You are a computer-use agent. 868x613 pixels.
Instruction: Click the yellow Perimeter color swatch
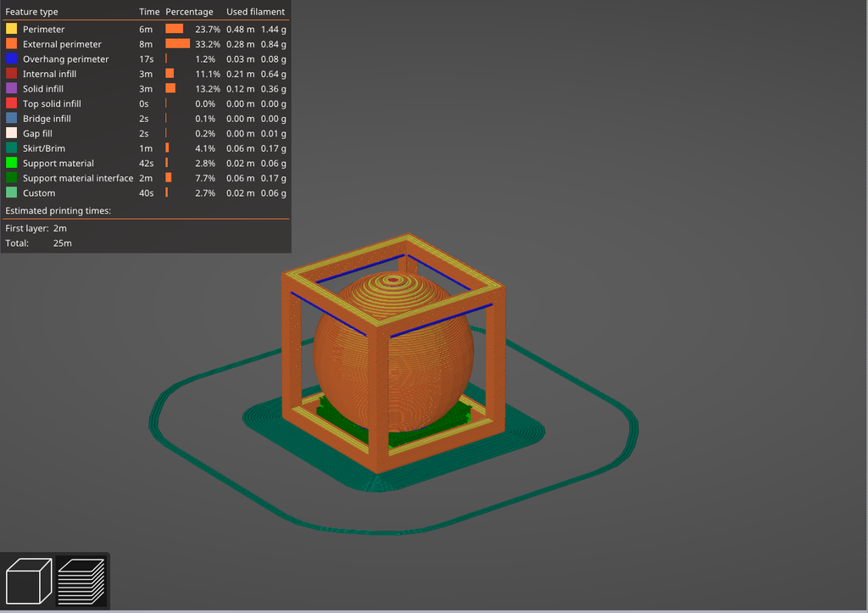coord(10,29)
